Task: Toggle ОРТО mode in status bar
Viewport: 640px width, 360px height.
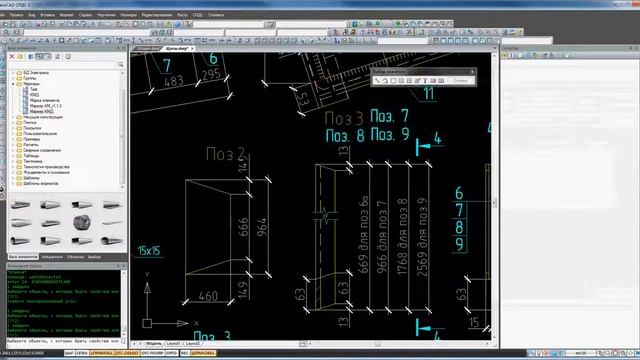Action: [x=172, y=353]
